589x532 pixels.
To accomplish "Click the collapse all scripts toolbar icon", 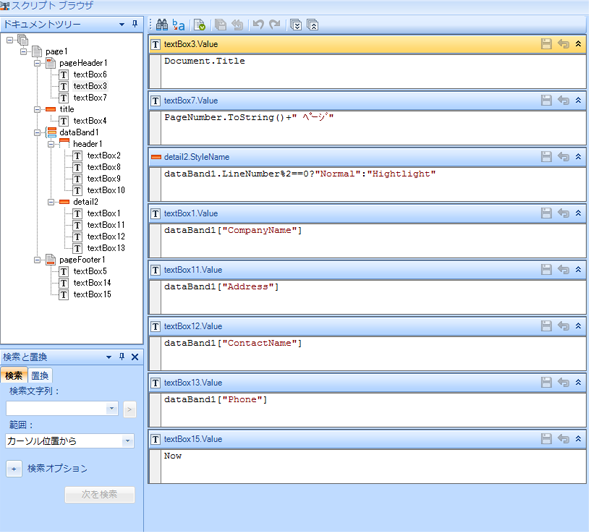I will pyautogui.click(x=313, y=25).
